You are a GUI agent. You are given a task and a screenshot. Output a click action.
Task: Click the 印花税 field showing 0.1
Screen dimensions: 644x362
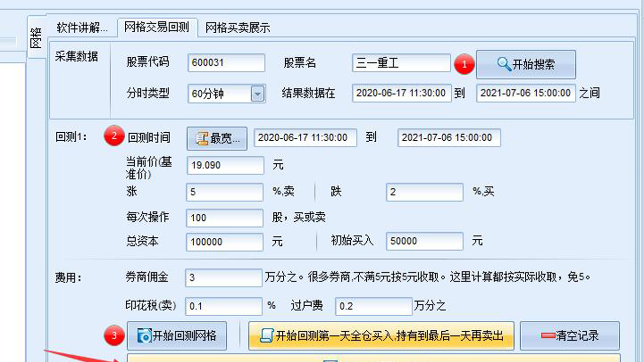(224, 306)
